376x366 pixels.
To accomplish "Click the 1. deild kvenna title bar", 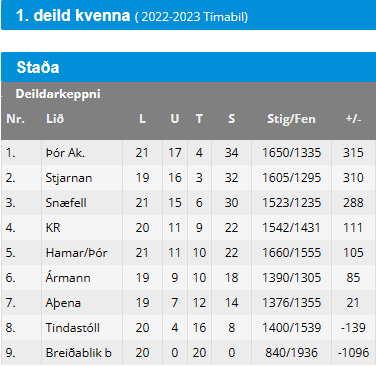I will pos(189,15).
